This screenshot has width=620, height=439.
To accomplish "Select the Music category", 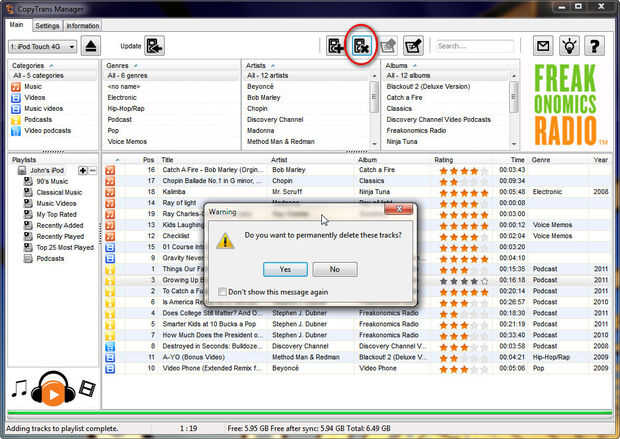I will tap(33, 87).
